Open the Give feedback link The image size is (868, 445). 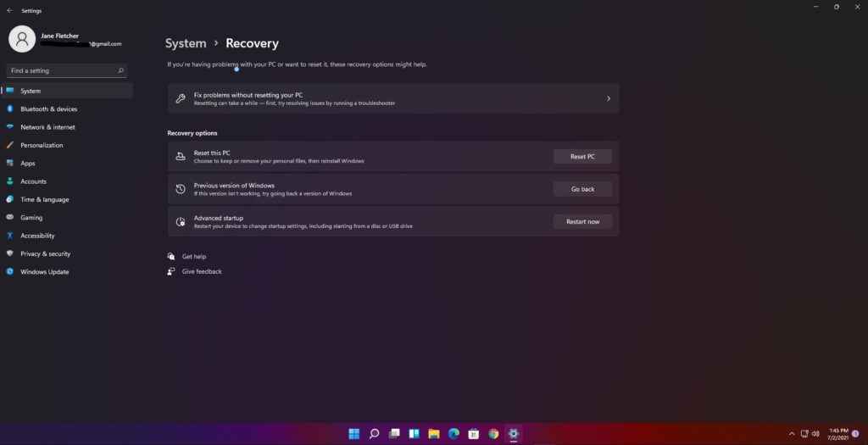202,271
